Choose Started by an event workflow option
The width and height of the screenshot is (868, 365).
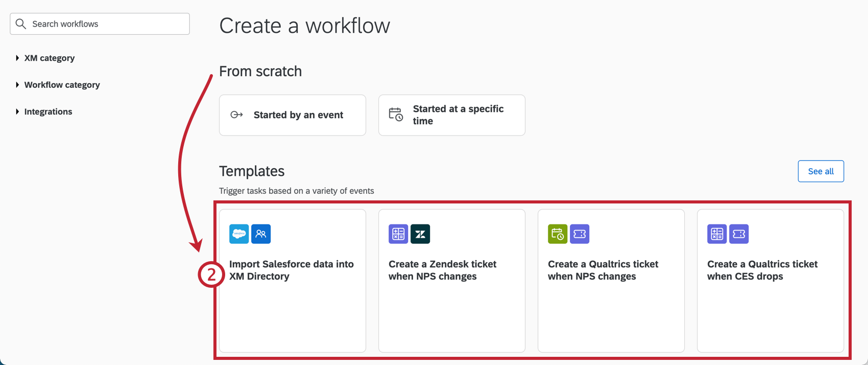292,115
